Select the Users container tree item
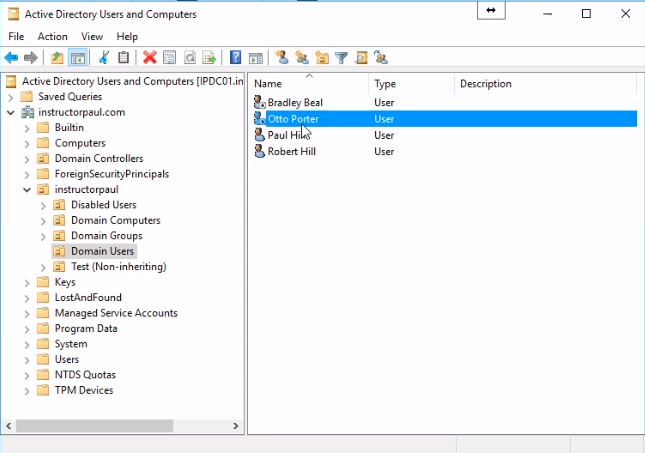This screenshot has height=453, width=645. tap(67, 359)
